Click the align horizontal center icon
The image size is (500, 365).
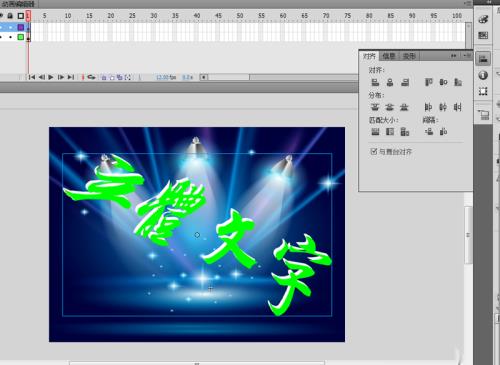pos(390,82)
